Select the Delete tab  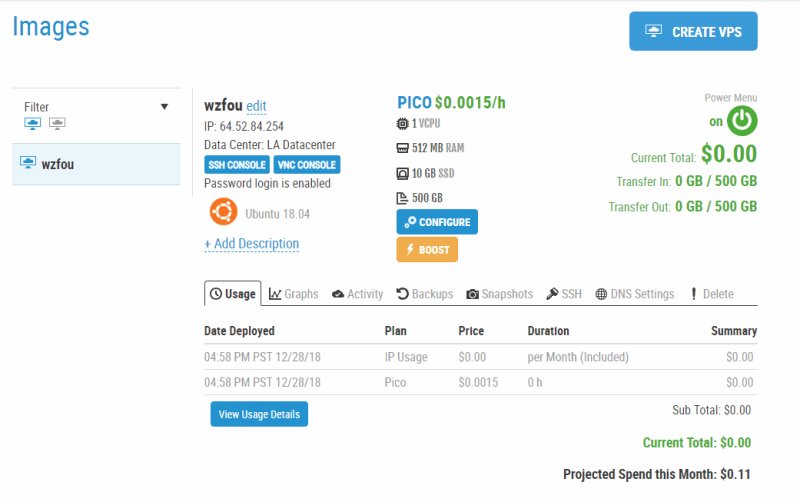click(x=712, y=294)
